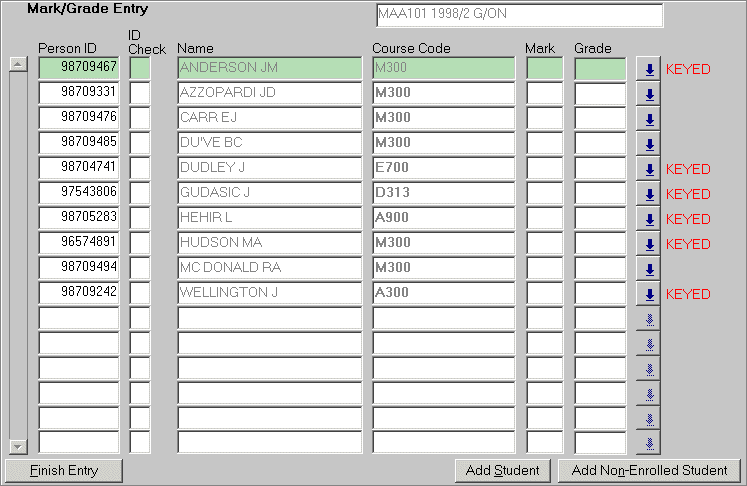This screenshot has height=486, width=747.
Task: Tick the ID Check box for ANDERSON JM
Action: tap(140, 68)
